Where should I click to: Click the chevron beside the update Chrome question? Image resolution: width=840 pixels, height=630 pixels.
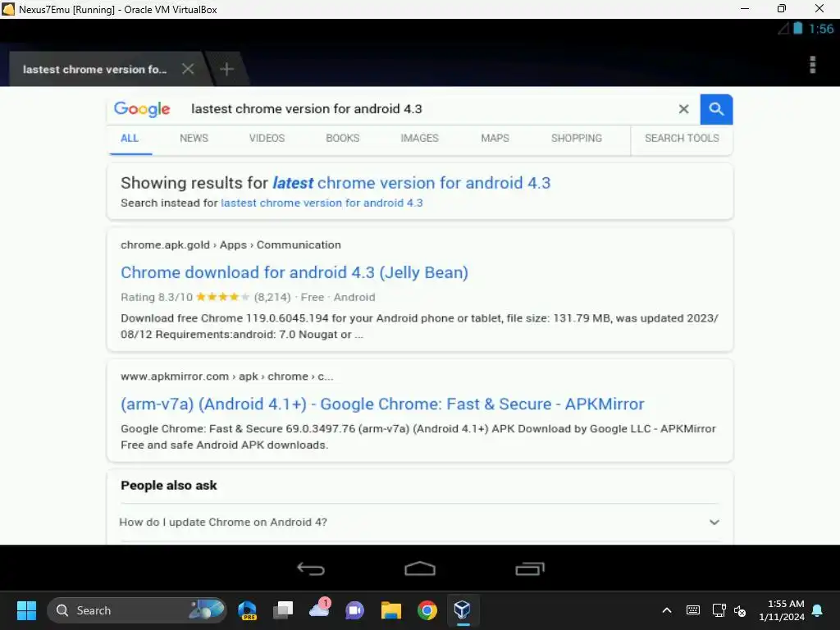[714, 523]
